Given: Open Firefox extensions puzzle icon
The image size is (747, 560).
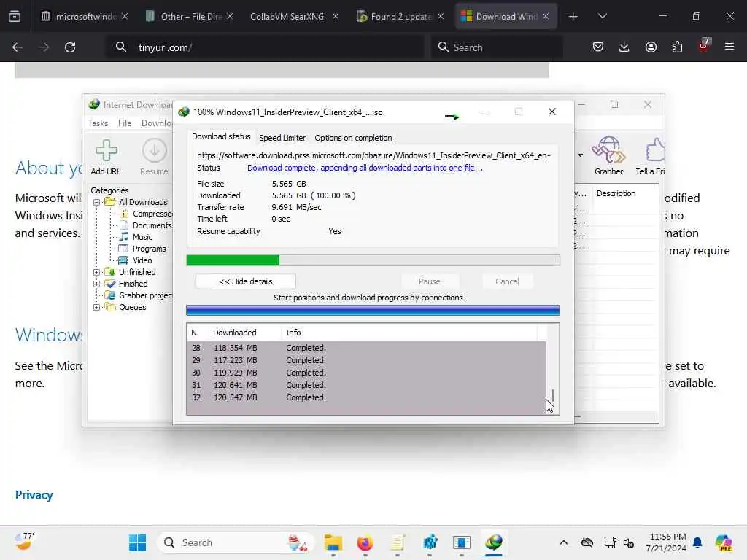Looking at the screenshot, I should [x=677, y=47].
